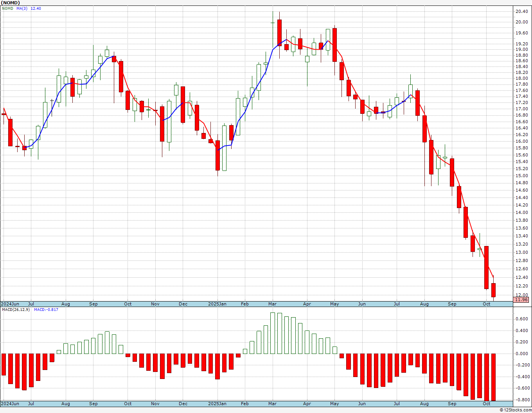532x413 pixels.
Task: Select Mar label on price chart time axis
Action: point(272,304)
